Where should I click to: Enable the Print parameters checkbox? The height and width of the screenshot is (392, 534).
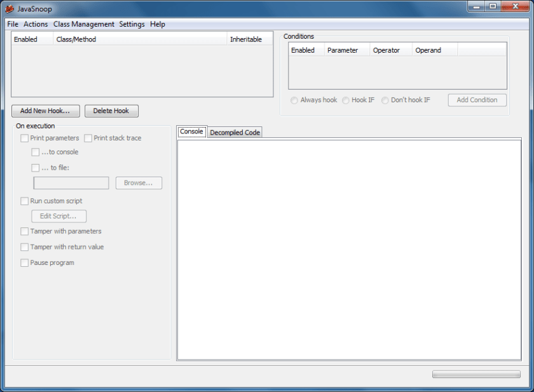[x=24, y=138]
